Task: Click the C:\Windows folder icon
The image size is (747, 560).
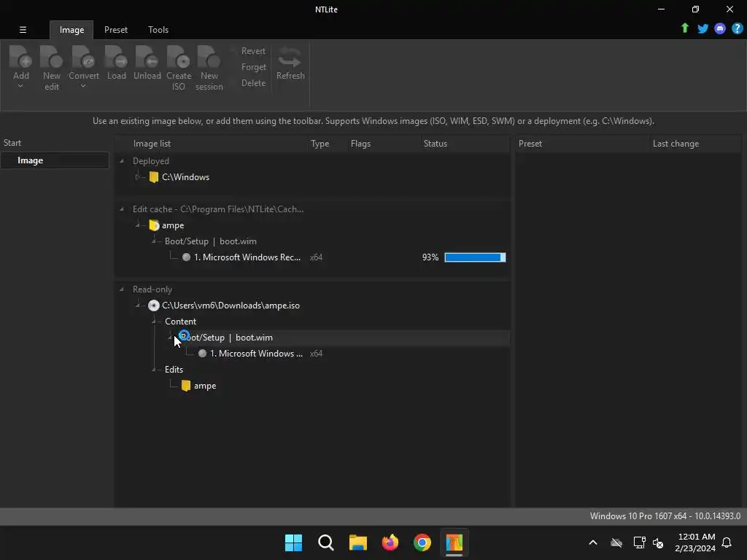Action: [x=154, y=177]
